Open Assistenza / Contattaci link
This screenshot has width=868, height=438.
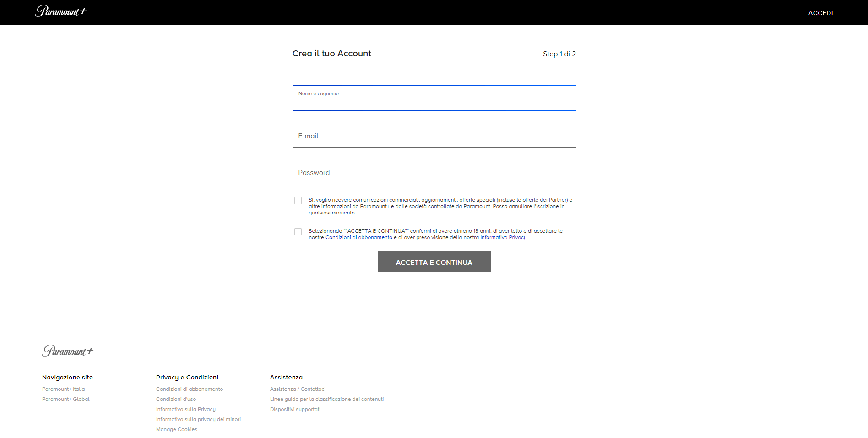(298, 389)
